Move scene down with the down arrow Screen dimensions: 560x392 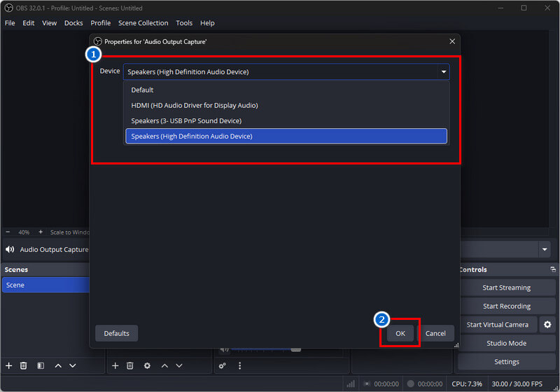click(x=73, y=365)
